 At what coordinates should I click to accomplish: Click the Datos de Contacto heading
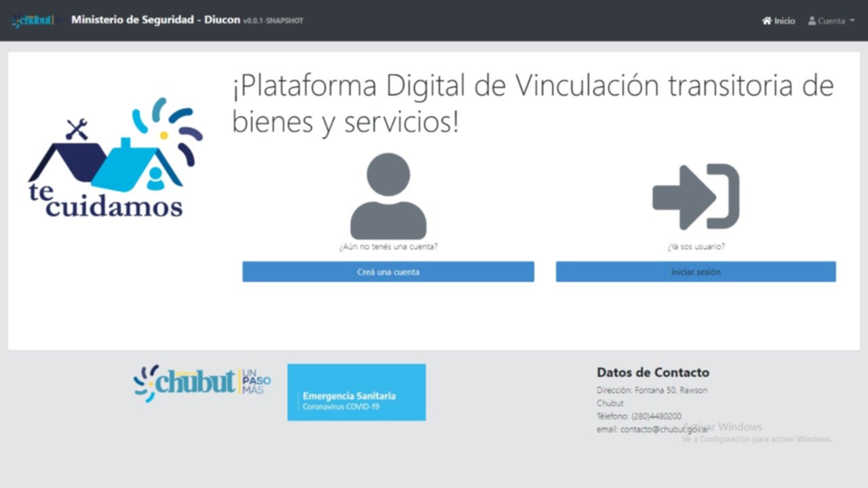[x=652, y=372]
